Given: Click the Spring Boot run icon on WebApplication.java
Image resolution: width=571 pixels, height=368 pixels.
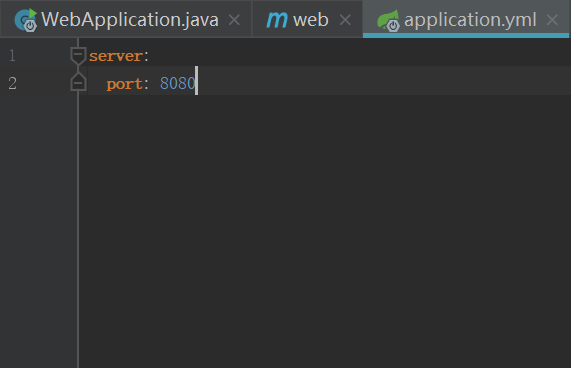Looking at the screenshot, I should [25, 20].
